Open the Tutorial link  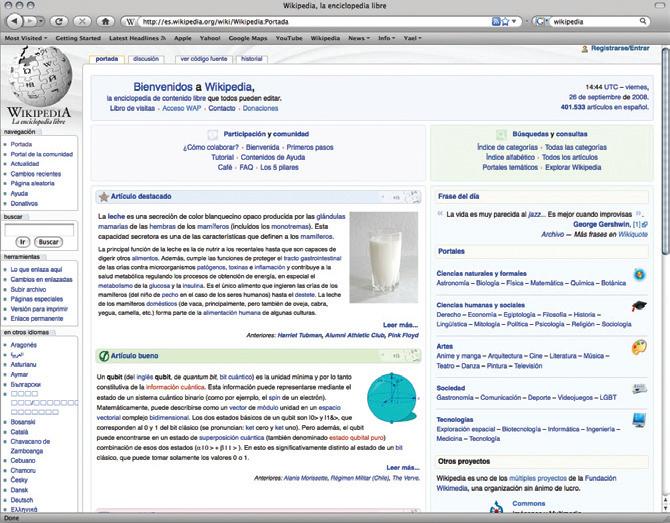coord(222,157)
